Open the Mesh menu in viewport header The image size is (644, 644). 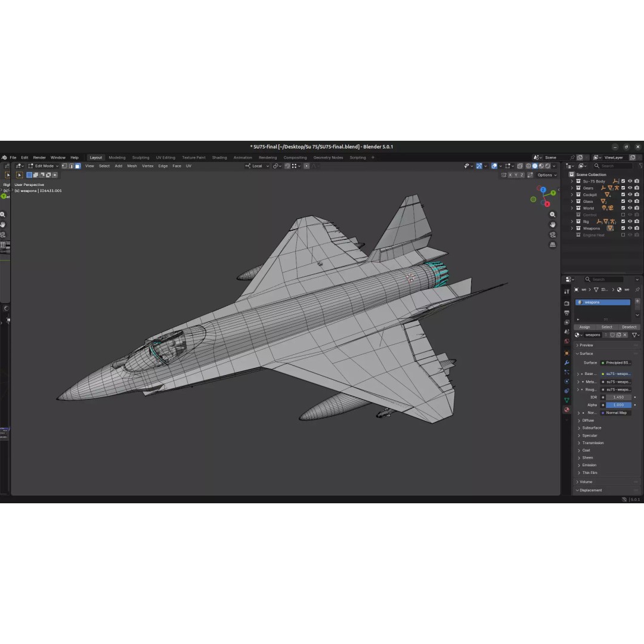(x=132, y=166)
